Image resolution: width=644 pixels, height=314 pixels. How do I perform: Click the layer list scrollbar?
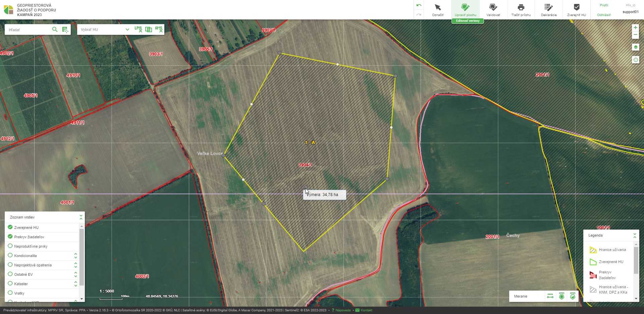[x=82, y=257]
